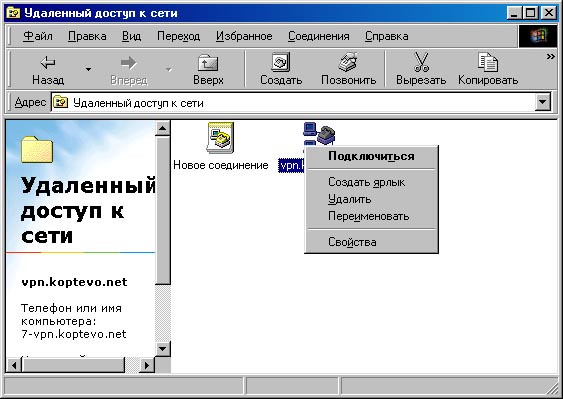The image size is (563, 399).
Task: Click the Новое соединение label text
Action: point(221,165)
